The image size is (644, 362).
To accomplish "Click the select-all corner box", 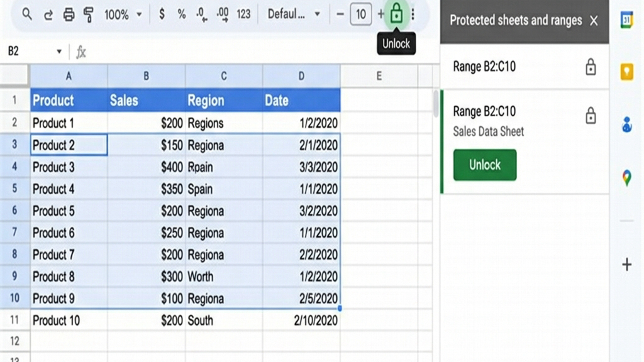I will coord(15,75).
